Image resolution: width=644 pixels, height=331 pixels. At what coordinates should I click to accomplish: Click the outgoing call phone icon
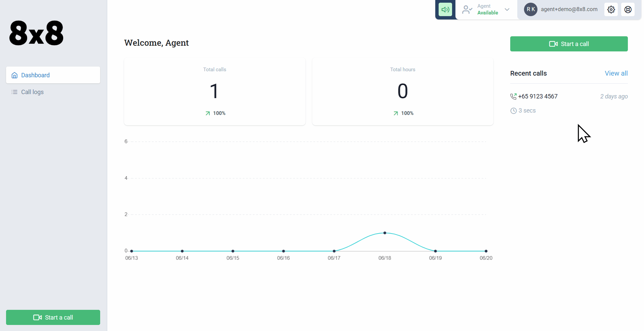[x=513, y=96]
